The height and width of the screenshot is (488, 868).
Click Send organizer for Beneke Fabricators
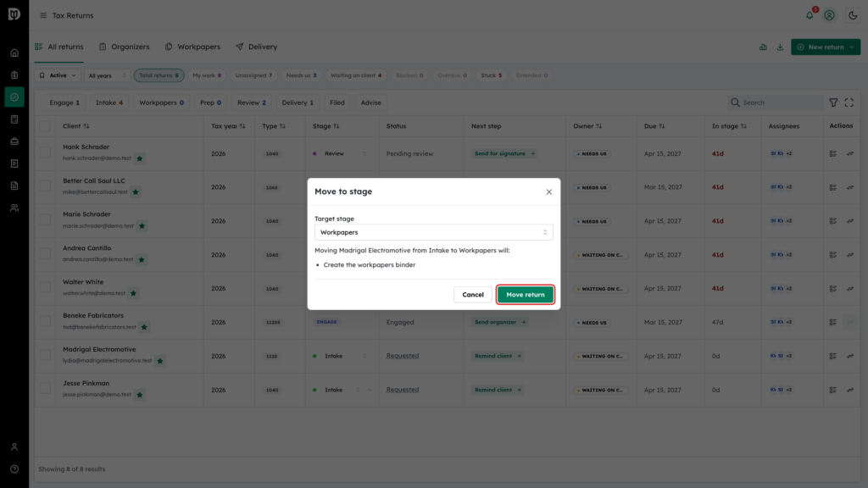[500, 323]
